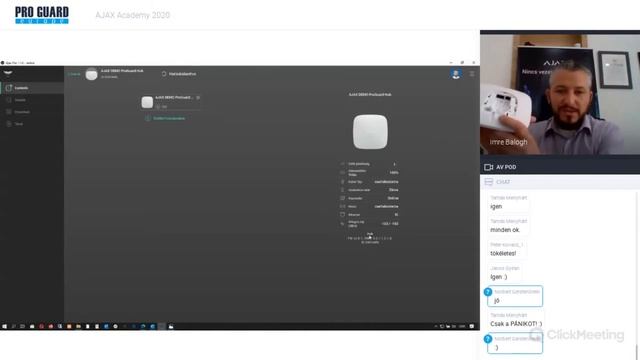Select the AJAX DEMO hub card in device list
This screenshot has height=360, width=640.
(171, 102)
